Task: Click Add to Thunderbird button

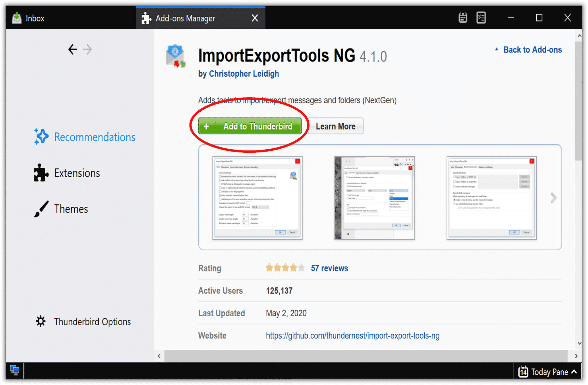Action: pos(250,126)
